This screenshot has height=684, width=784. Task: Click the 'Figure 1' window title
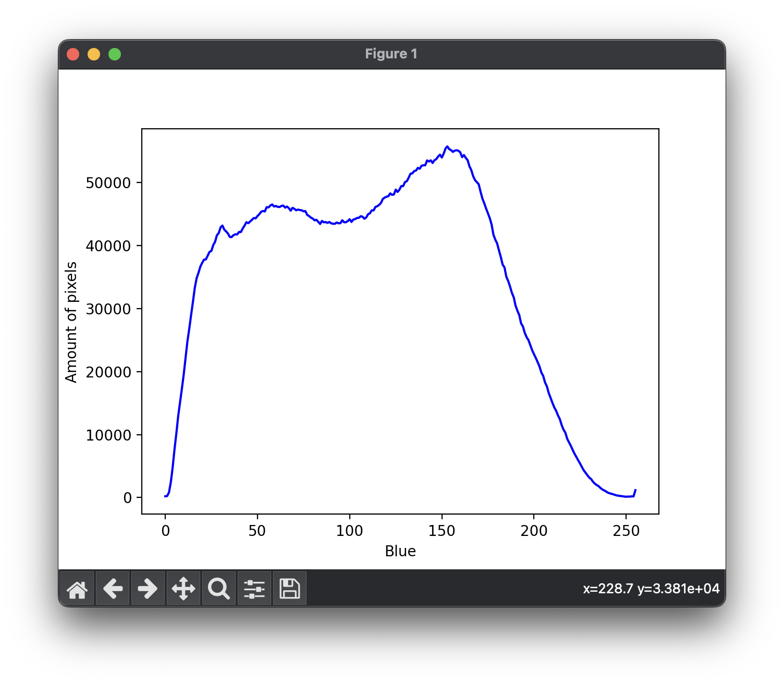click(x=391, y=54)
